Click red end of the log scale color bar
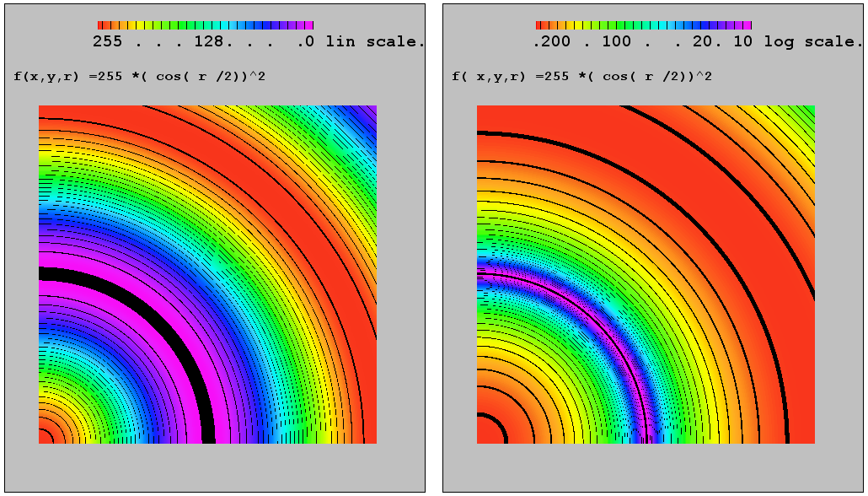 [539, 25]
